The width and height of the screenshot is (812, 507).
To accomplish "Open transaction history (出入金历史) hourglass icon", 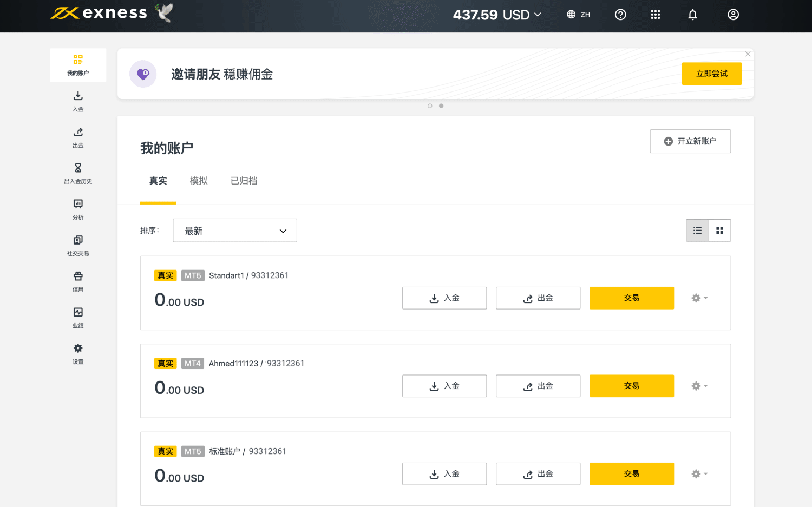I will coord(78,168).
